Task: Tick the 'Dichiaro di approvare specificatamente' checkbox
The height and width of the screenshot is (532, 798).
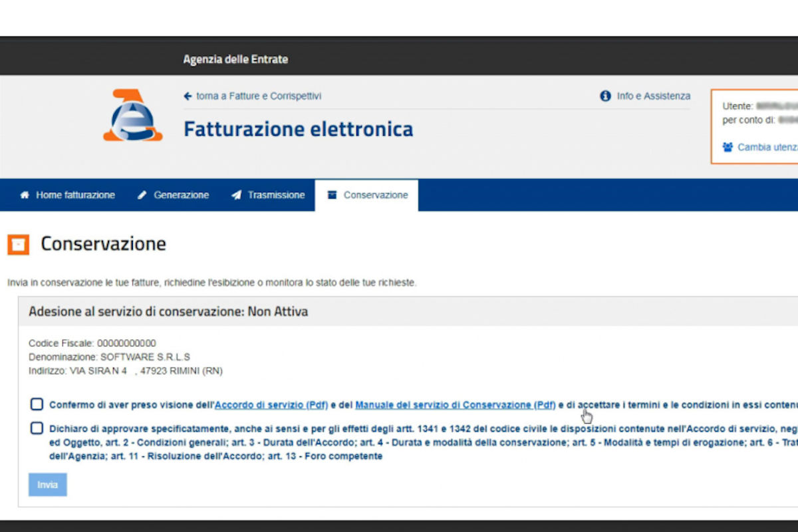Action: pyautogui.click(x=37, y=428)
